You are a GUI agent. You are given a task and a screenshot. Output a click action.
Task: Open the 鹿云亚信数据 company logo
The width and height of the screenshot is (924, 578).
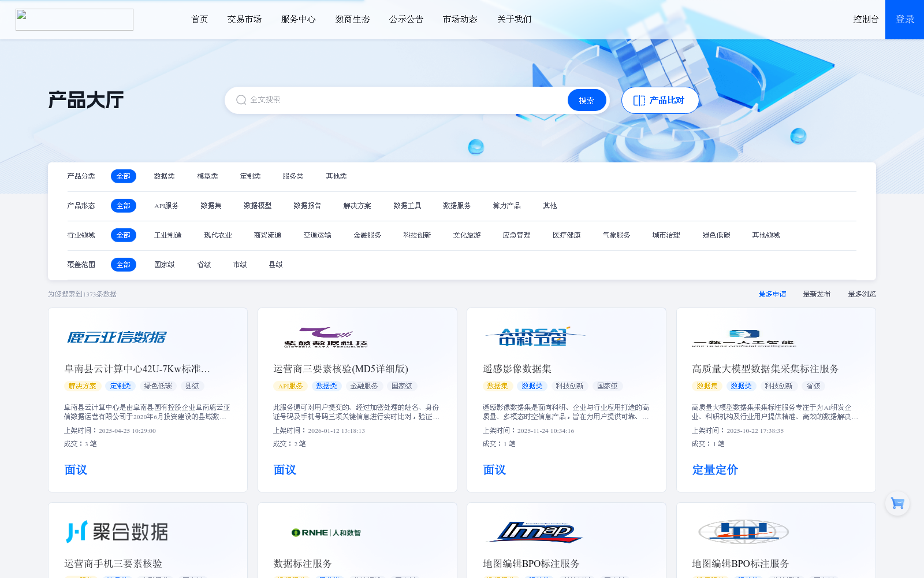pos(117,337)
